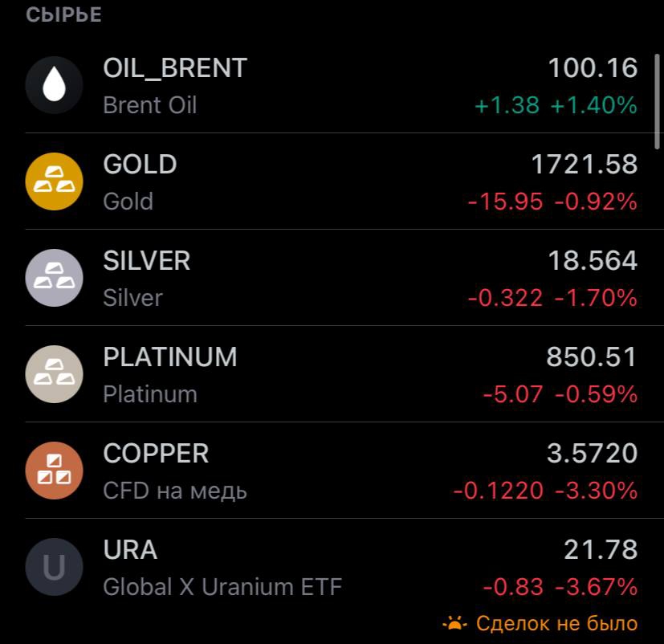
Task: Tap Brent Oil price 100.16
Action: (593, 67)
